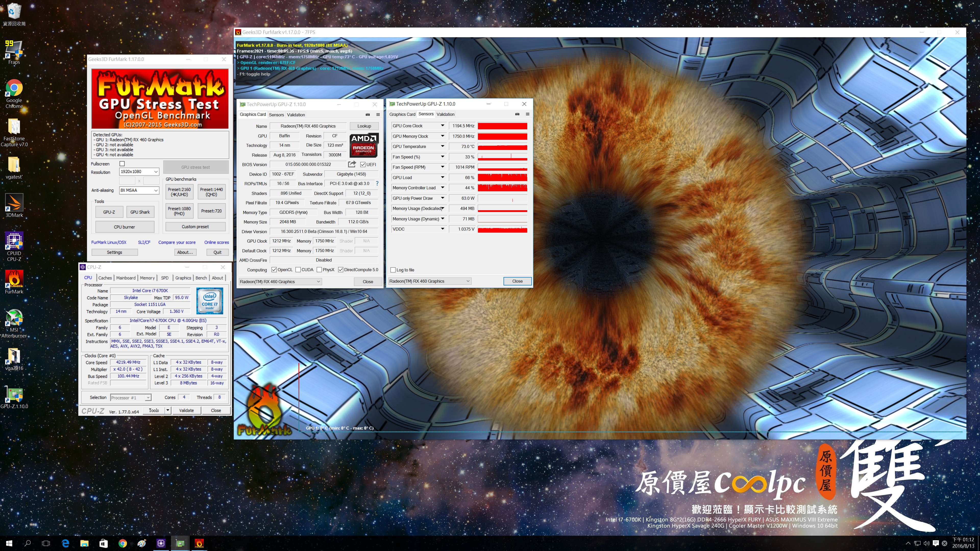Switch to the FurMark taskbar icon
980x551 pixels.
pyautogui.click(x=199, y=543)
